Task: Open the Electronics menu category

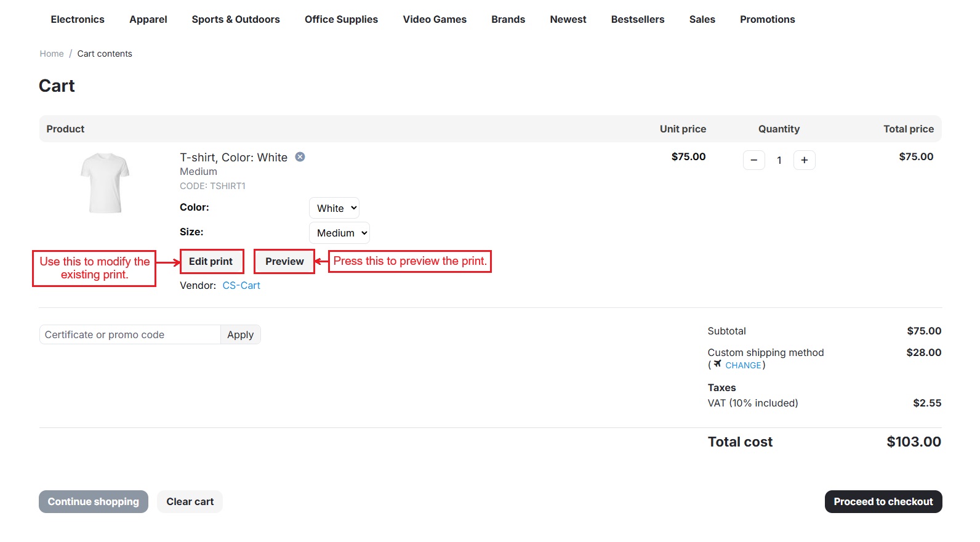Action: 78,20
